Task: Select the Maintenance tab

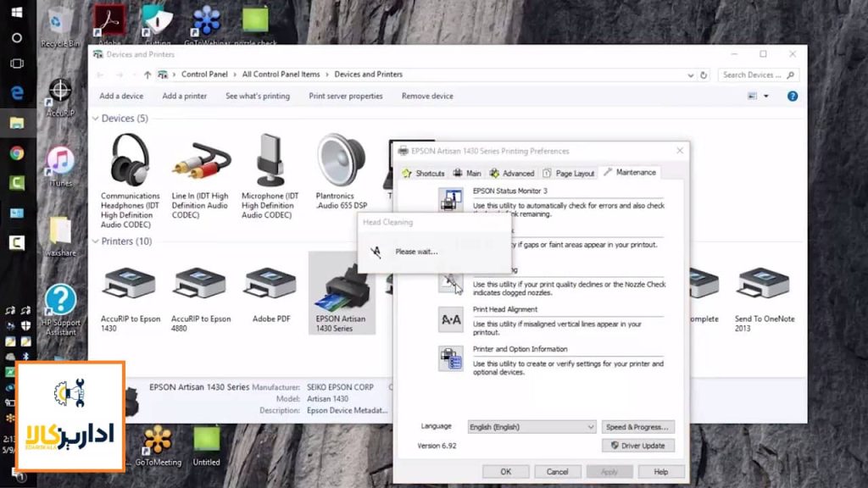Action: [x=630, y=173]
